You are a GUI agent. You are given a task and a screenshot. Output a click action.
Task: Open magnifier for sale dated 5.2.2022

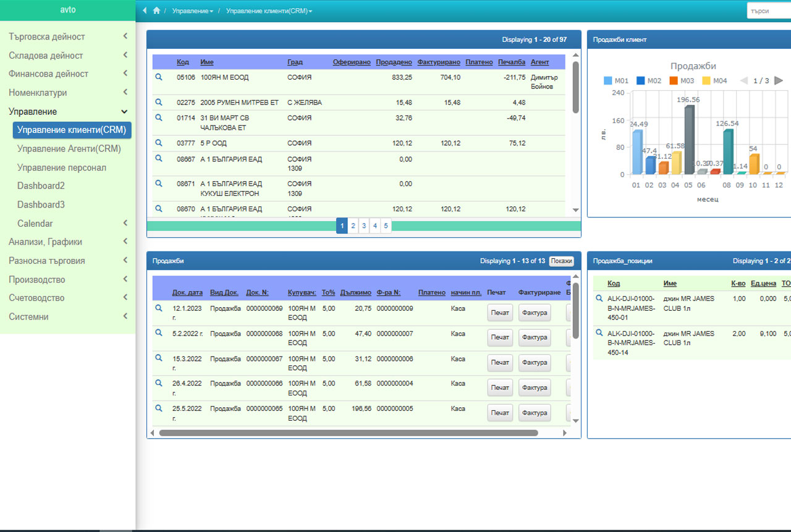click(158, 333)
